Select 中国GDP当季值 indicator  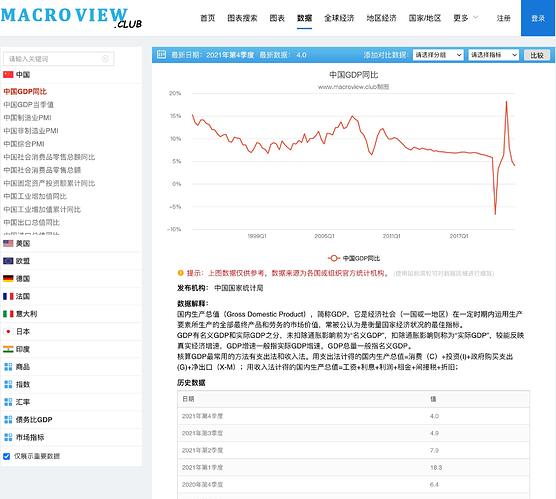coord(29,105)
